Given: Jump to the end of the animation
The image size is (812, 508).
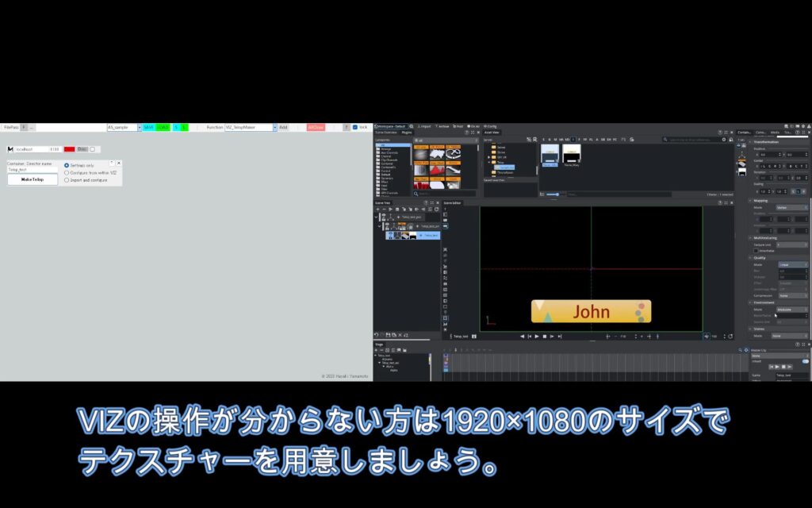Looking at the screenshot, I should coord(561,337).
